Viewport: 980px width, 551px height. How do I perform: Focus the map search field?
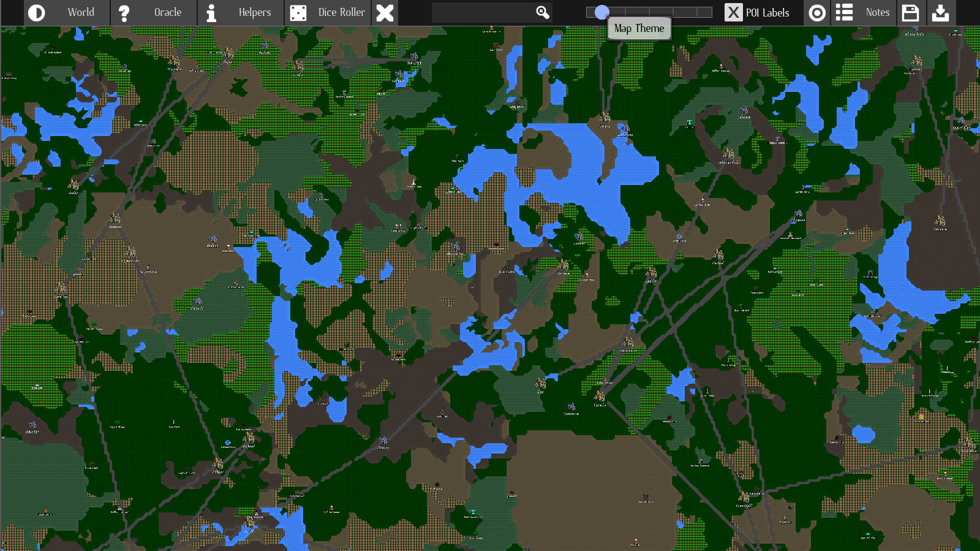click(482, 13)
